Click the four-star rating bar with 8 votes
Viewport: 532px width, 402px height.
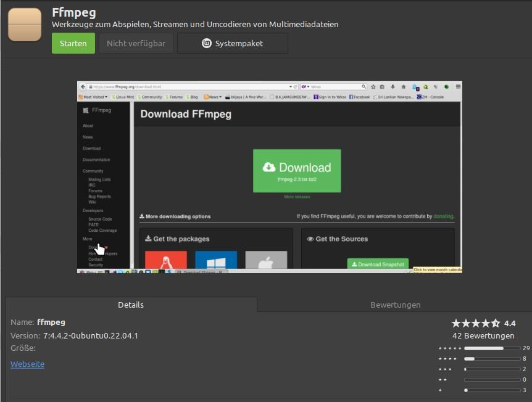coord(492,359)
